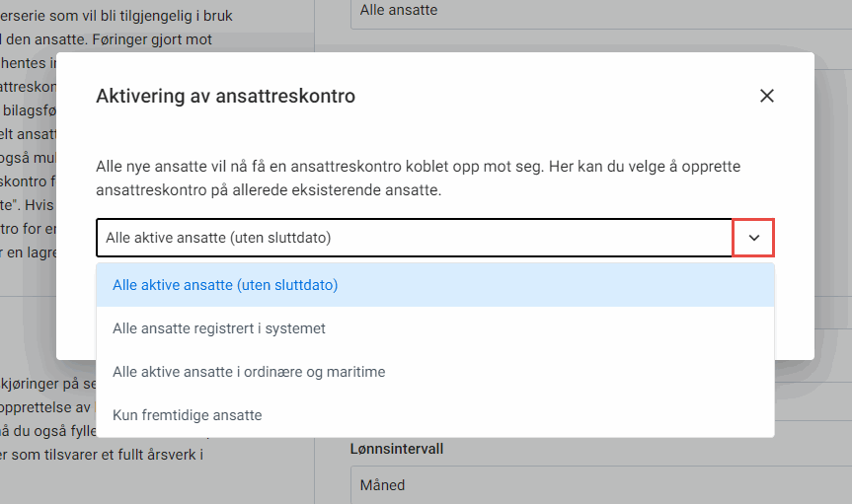Choose "Alle ansatte registrert i systemet"

click(x=219, y=328)
